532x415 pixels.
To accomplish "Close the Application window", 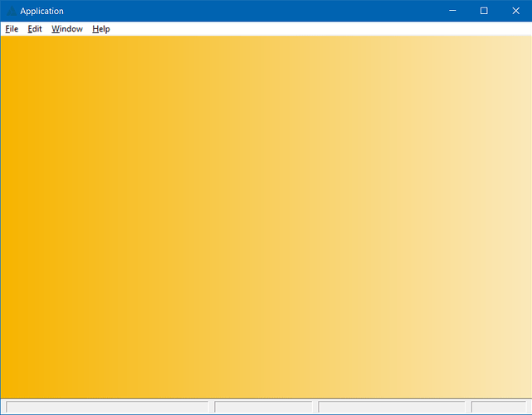I will 515,11.
